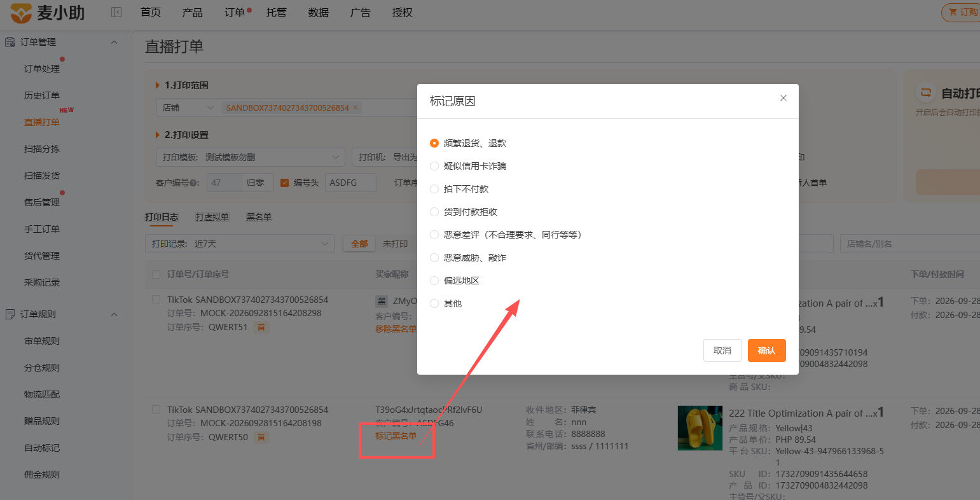Remove the SANDBOX7374027343700526854 store tag
The image size is (980, 500).
click(355, 108)
